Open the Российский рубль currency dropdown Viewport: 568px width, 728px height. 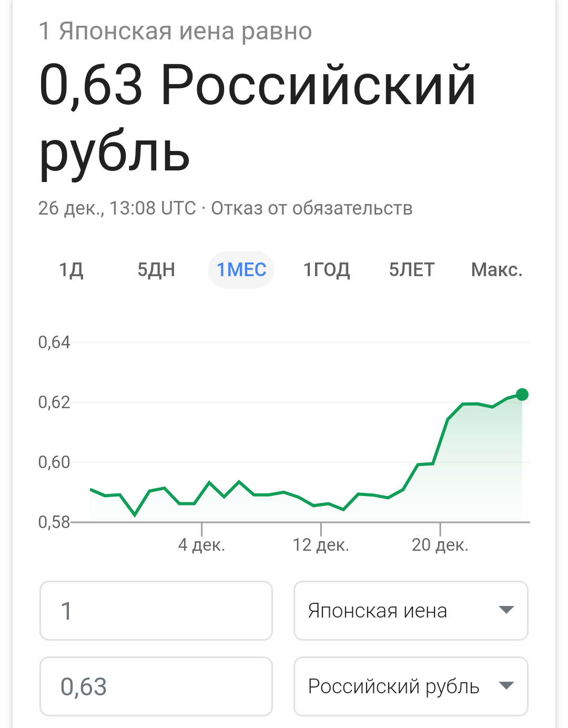(x=411, y=686)
